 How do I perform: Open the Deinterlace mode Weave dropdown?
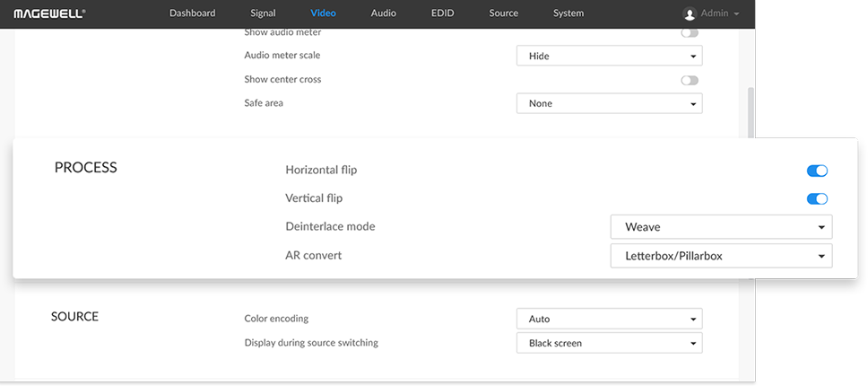tap(721, 227)
